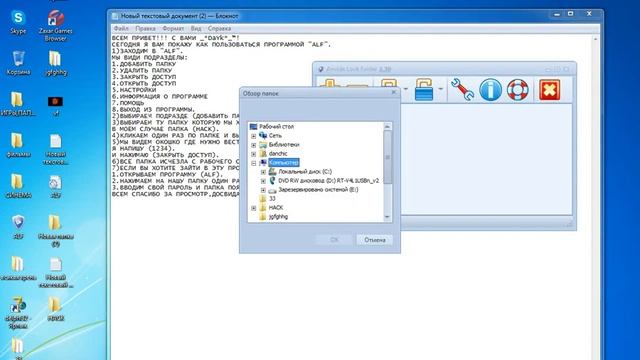This screenshot has width=640, height=360.
Task: Click folder tree scrollbar up arrow
Action: [x=387, y=126]
